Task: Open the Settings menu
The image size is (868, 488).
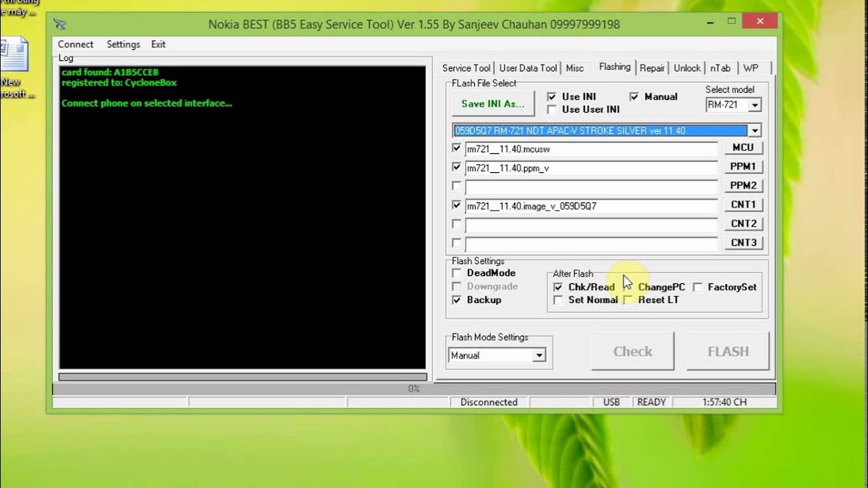Action: (x=123, y=44)
